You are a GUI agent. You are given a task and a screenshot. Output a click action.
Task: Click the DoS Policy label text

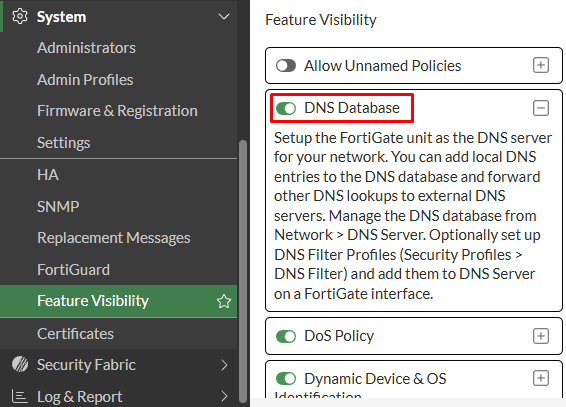(x=339, y=336)
